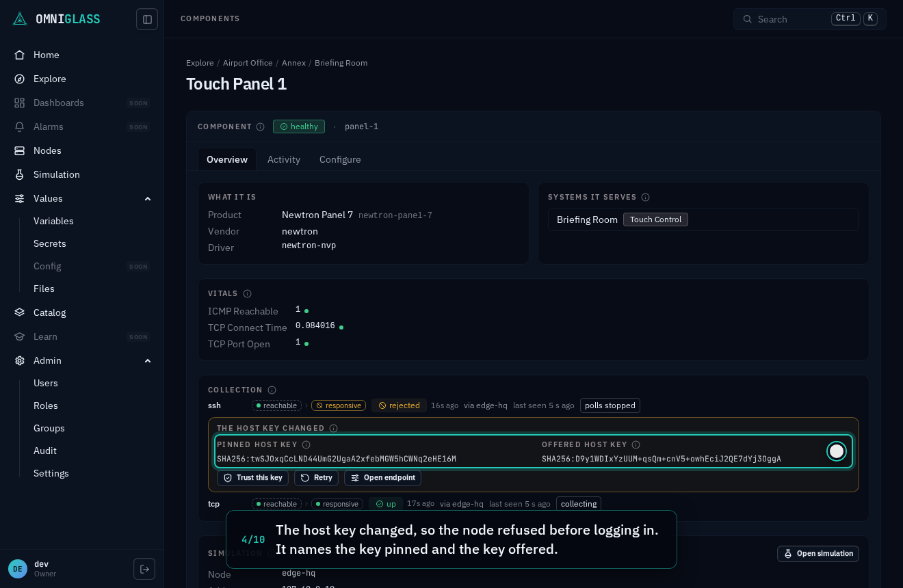Retry the ssh collection

316,478
